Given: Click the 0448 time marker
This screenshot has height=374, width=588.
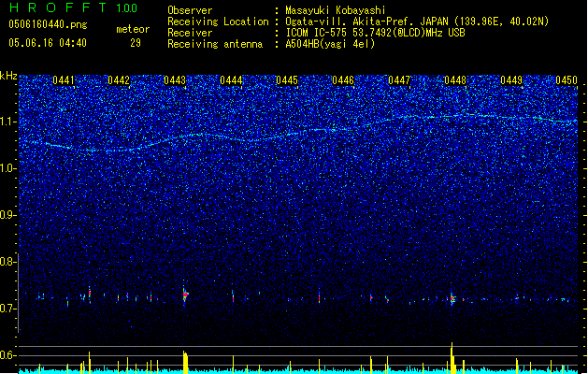Looking at the screenshot, I should (x=455, y=80).
